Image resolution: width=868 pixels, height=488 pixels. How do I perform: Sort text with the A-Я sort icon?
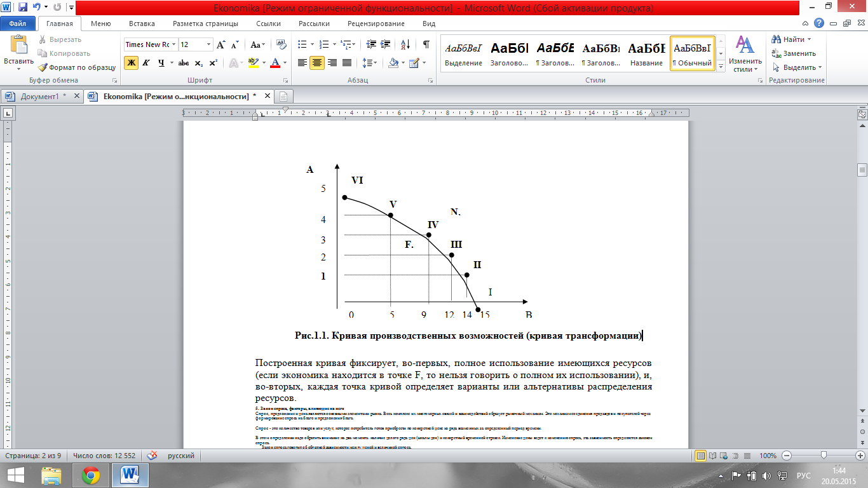pyautogui.click(x=404, y=45)
